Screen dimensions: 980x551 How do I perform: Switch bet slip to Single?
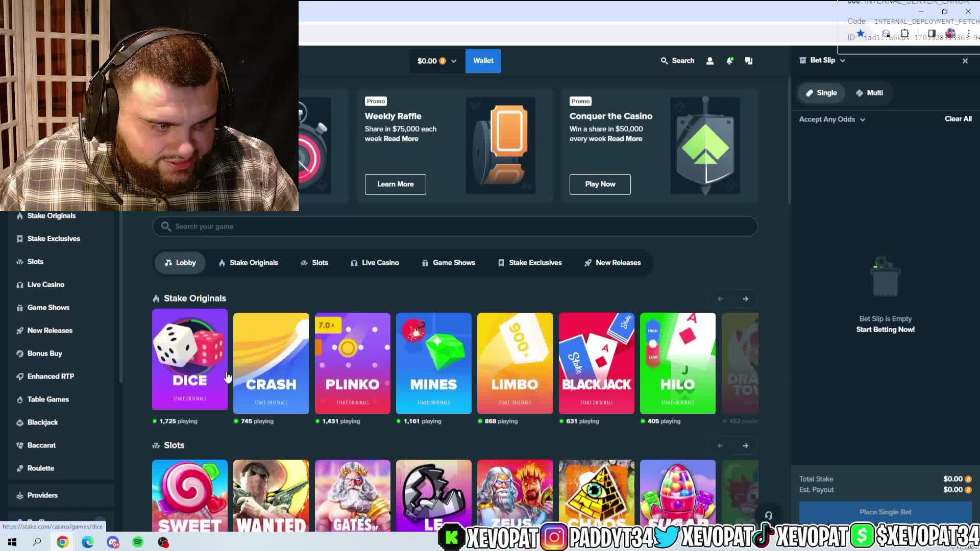(821, 93)
